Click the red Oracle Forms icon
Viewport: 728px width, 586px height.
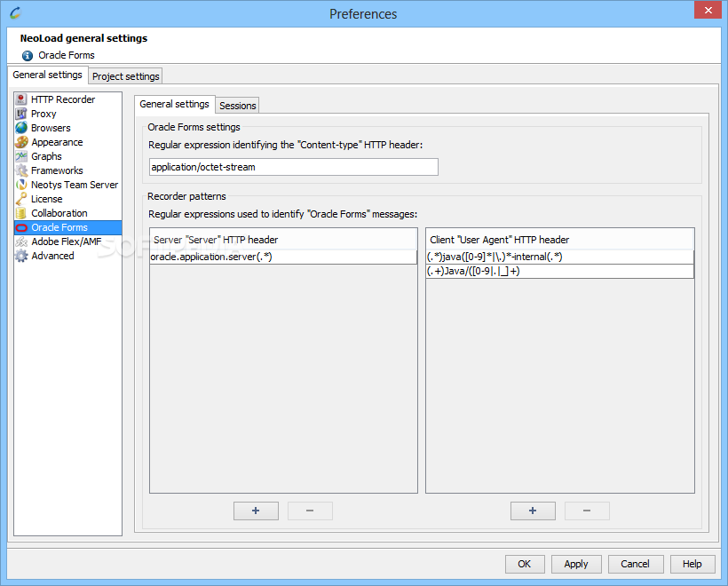click(x=21, y=227)
